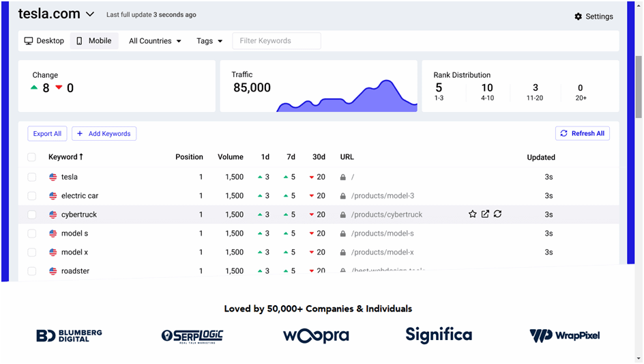Click the SerpLogic logo

point(192,336)
